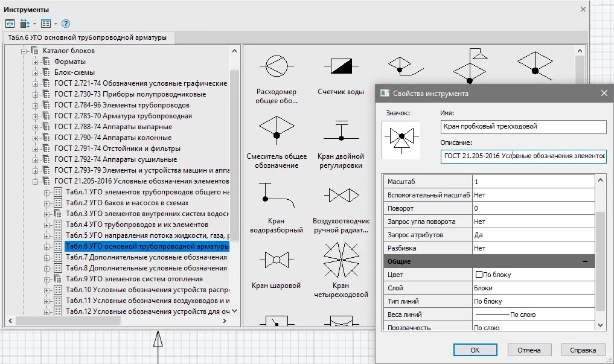This screenshot has height=364, width=614.
Task: Click the Цвет По блоку swatch
Action: (479, 275)
